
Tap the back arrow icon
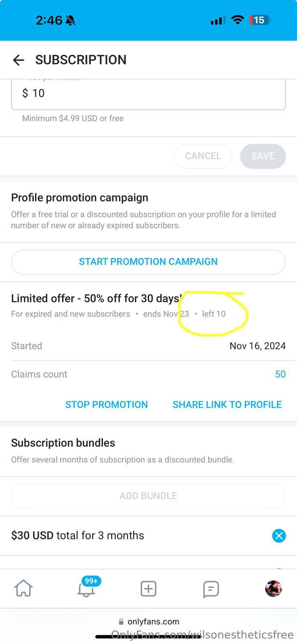tap(19, 60)
